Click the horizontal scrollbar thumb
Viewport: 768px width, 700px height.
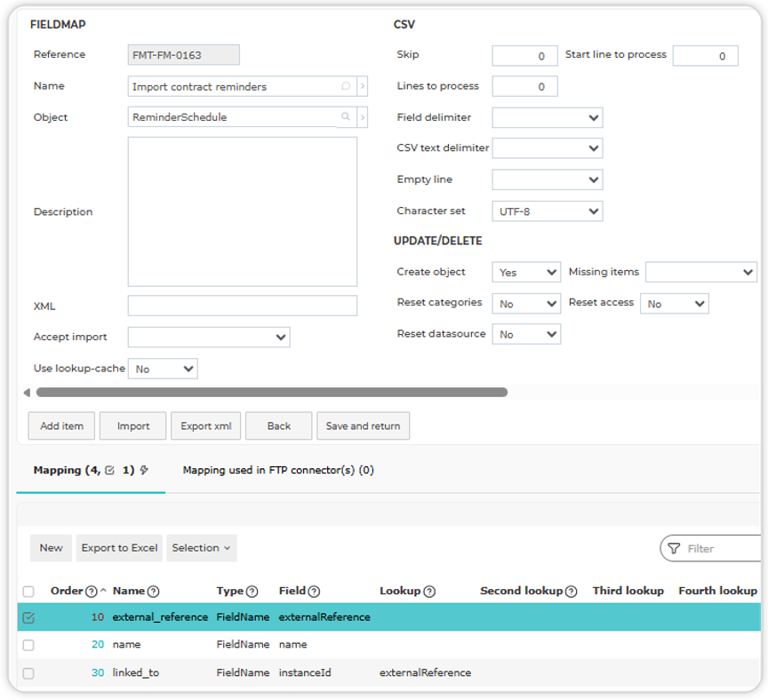(272, 393)
